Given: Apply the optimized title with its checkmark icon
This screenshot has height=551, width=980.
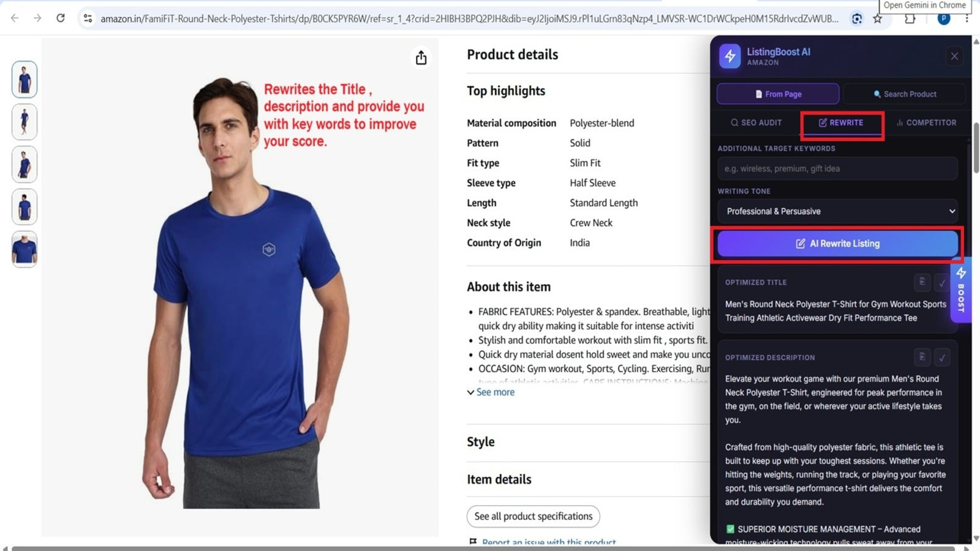Looking at the screenshot, I should coord(942,282).
